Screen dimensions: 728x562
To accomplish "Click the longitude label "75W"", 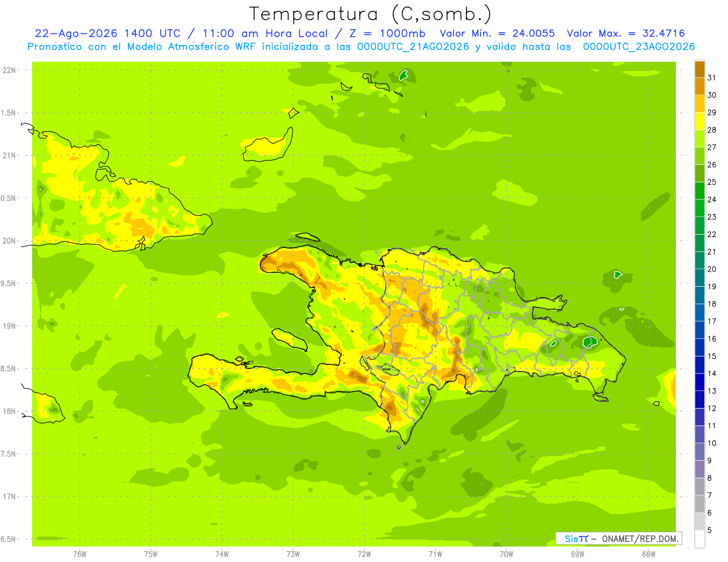I will click(151, 554).
